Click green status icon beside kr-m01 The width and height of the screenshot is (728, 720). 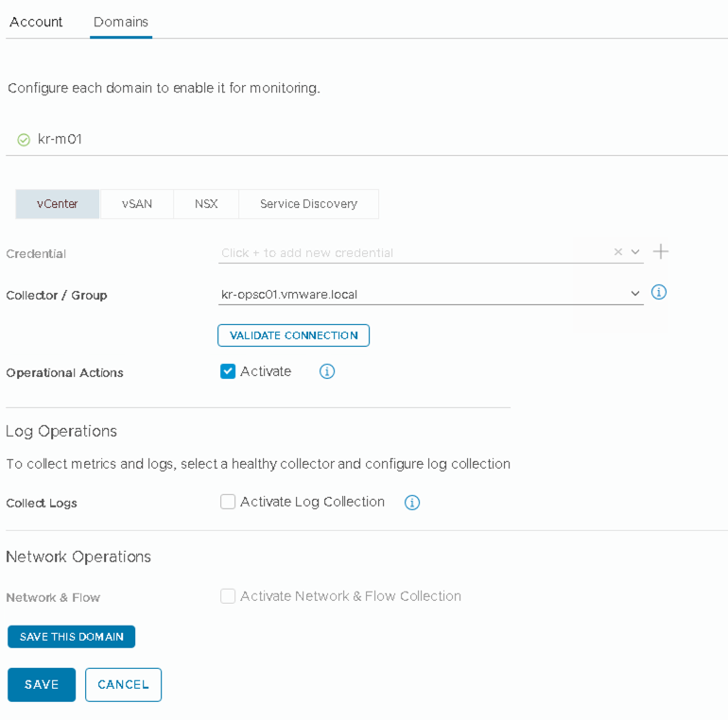(24, 140)
